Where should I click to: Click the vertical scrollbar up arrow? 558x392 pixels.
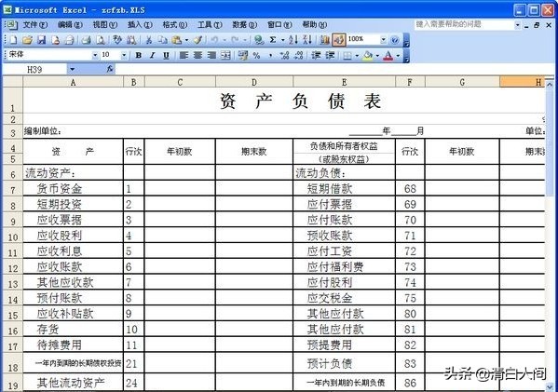coord(550,85)
